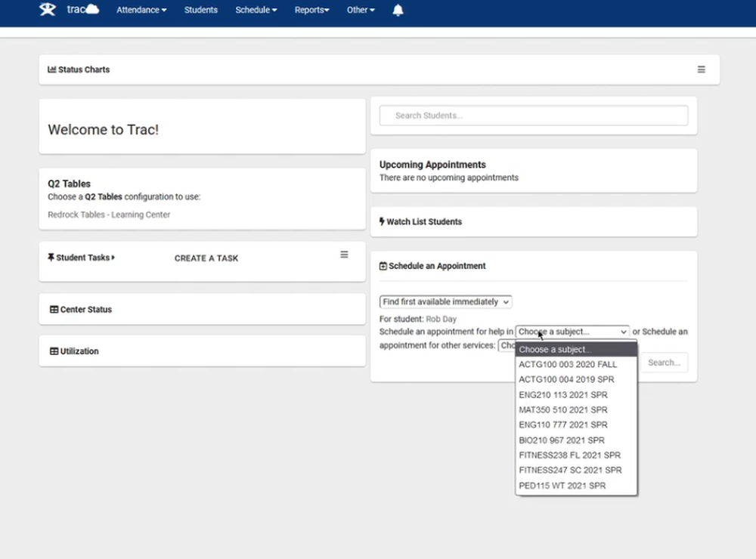Open Redrock Tables - Learning Center link
Image resolution: width=756 pixels, height=559 pixels.
tap(109, 215)
